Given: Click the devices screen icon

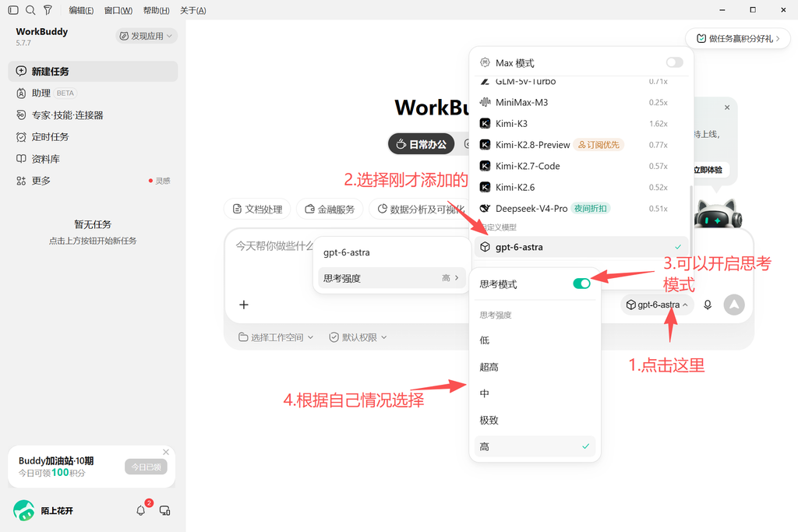Looking at the screenshot, I should pos(165,510).
